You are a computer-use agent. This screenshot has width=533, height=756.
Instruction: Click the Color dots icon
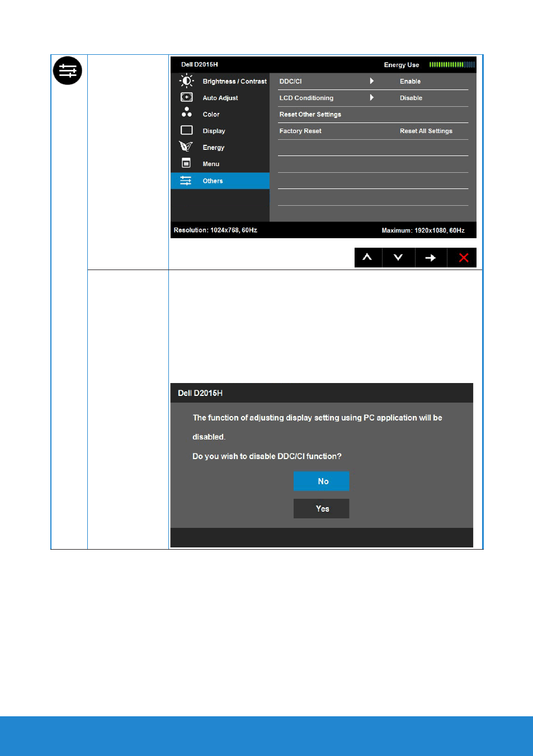click(186, 112)
